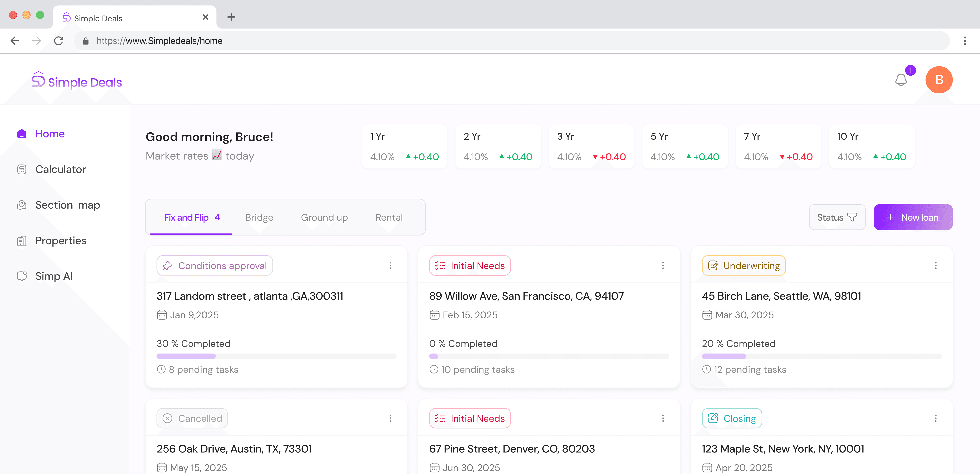
Task: Open a new browser tab
Action: 231,17
